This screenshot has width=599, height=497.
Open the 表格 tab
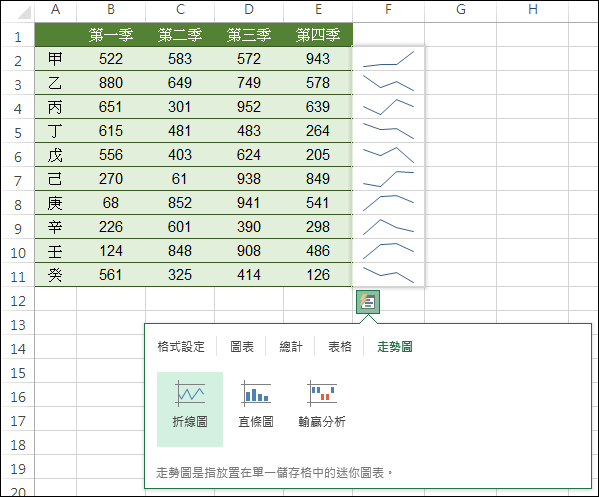340,346
